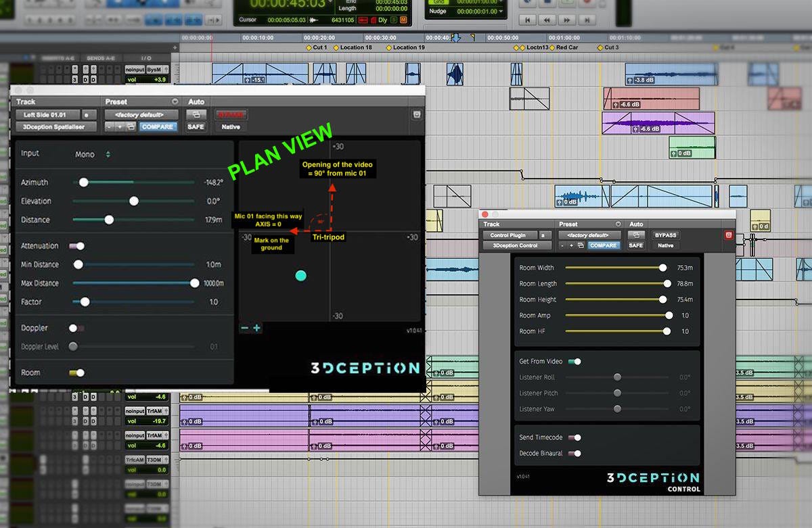Click Native in the 3Dception Control window
812x528 pixels.
click(665, 245)
